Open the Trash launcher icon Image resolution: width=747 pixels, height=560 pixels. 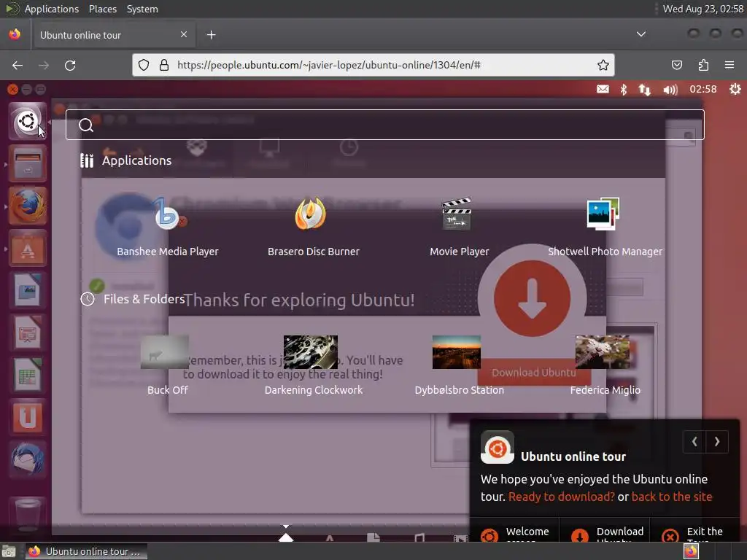27,514
